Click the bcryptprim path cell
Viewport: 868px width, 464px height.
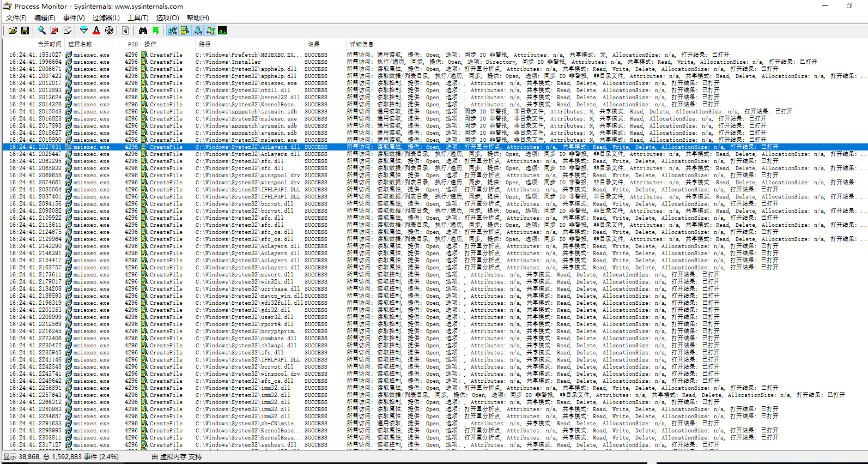tap(250, 331)
